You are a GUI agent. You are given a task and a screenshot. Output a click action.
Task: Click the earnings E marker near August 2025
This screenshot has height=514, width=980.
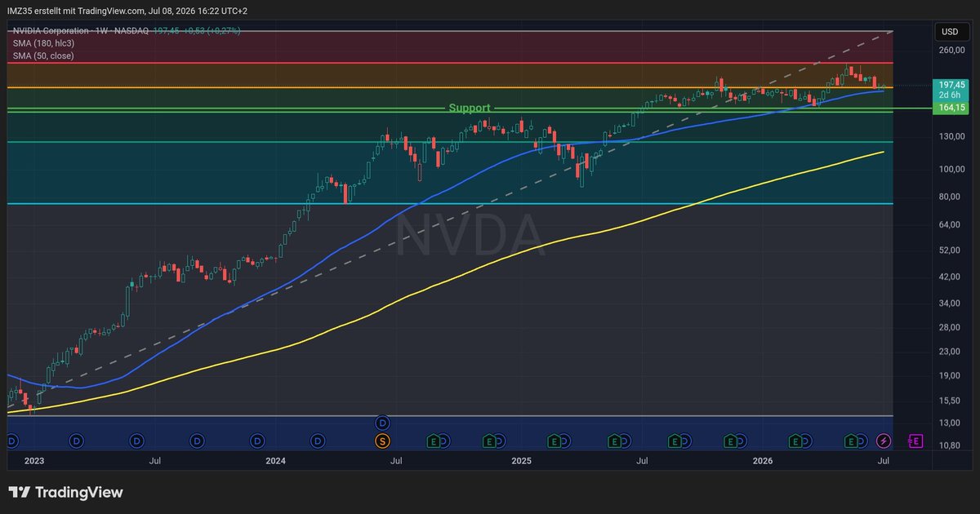675,441
